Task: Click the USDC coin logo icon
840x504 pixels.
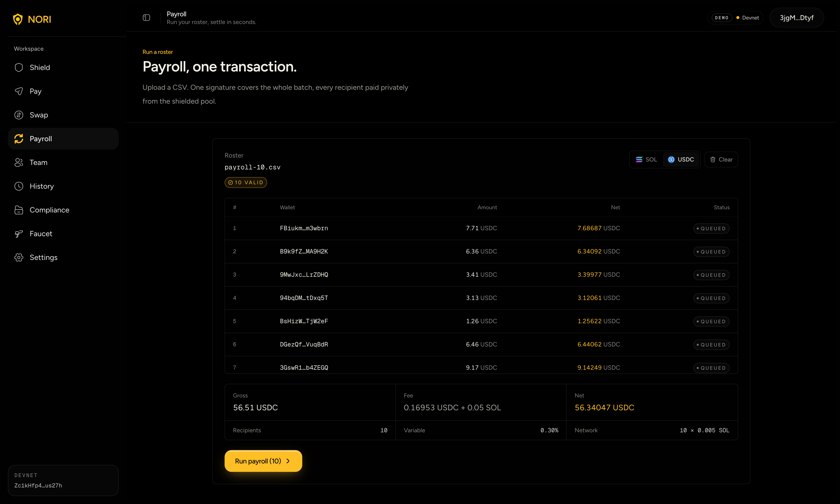Action: click(x=671, y=160)
